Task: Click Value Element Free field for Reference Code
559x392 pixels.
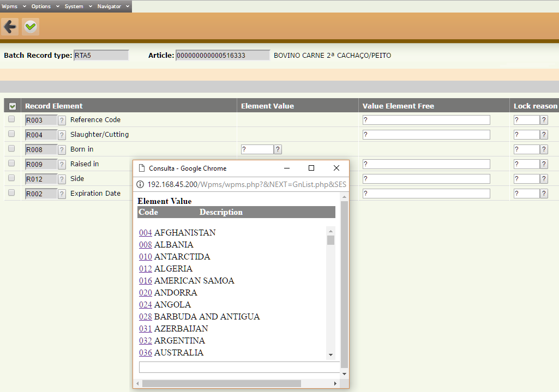Action: 426,120
